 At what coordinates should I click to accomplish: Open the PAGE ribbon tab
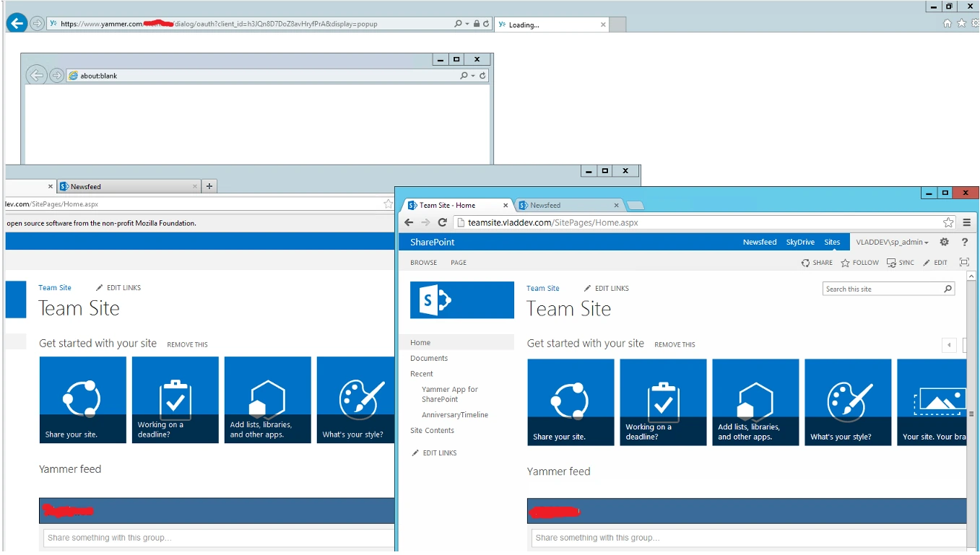459,263
